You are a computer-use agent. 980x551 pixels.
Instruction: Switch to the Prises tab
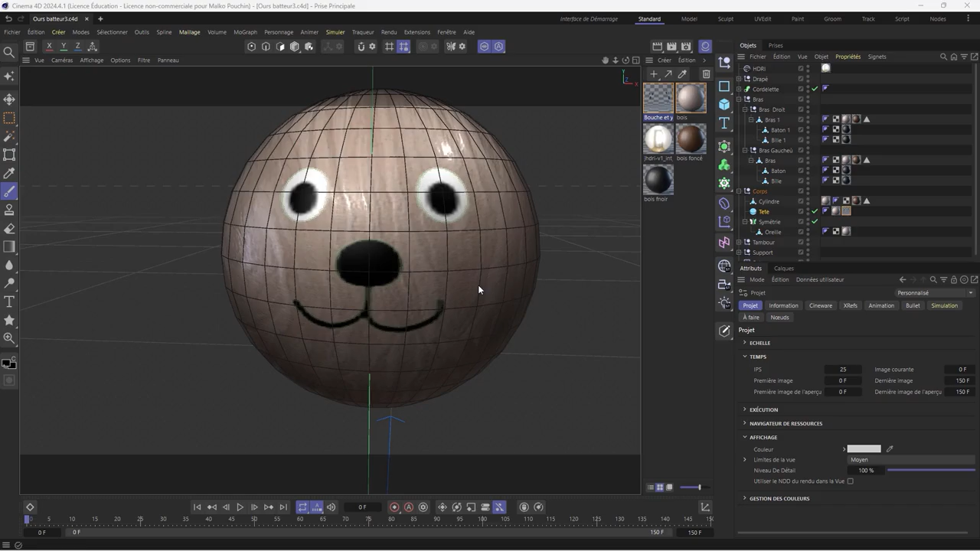coord(776,45)
